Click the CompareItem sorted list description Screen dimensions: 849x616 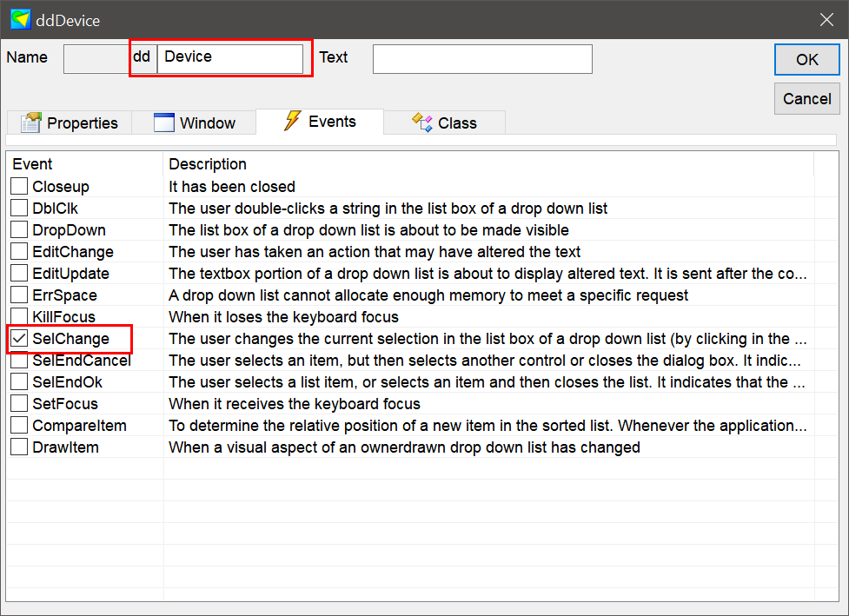coord(488,426)
